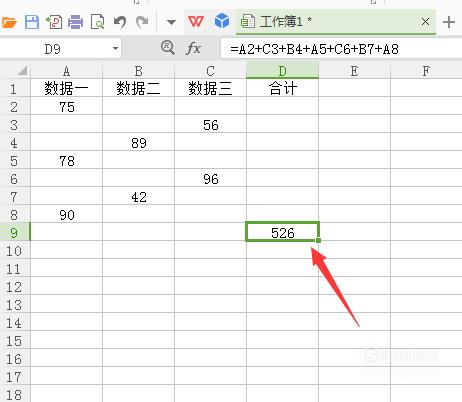Select column B header

click(138, 71)
